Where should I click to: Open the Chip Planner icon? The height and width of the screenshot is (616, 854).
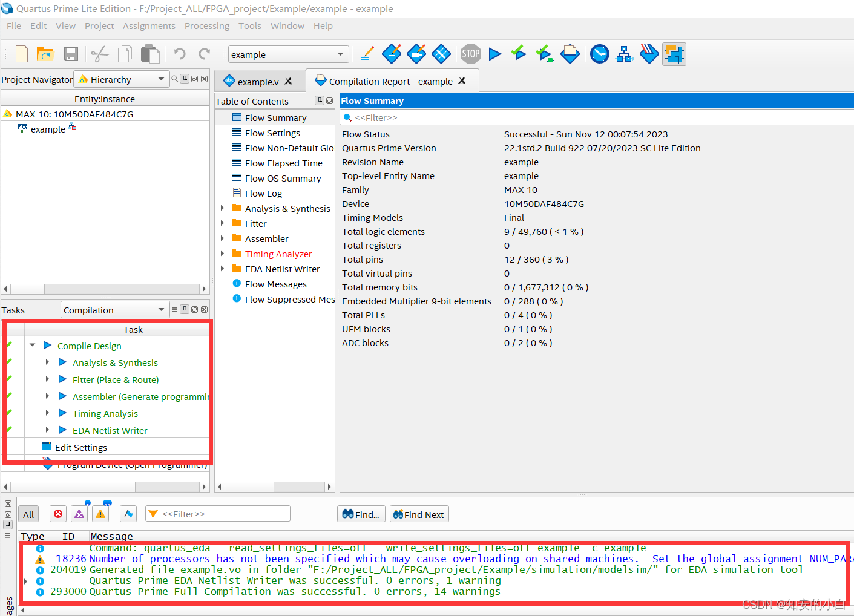pos(441,54)
